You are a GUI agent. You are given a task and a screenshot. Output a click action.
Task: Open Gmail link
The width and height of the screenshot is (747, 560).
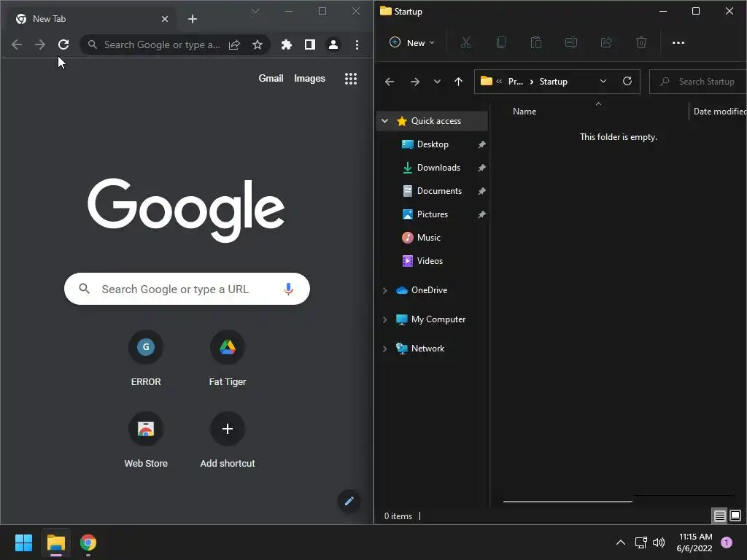point(271,79)
